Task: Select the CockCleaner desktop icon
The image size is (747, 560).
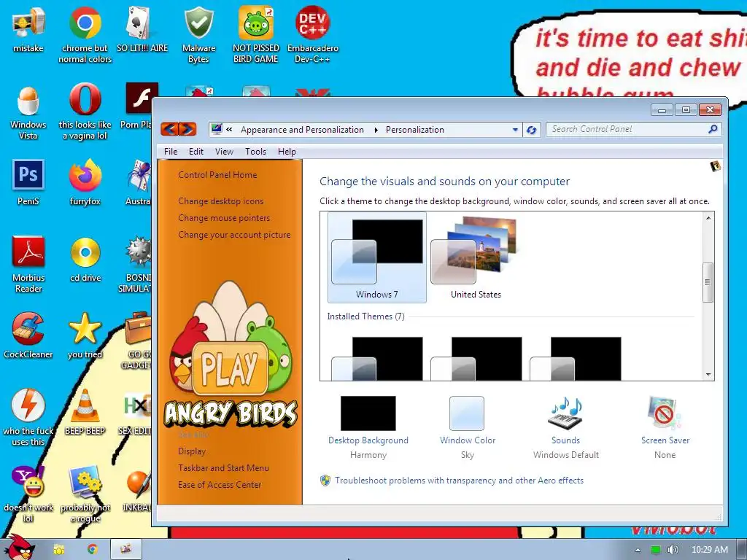Action: pyautogui.click(x=28, y=335)
